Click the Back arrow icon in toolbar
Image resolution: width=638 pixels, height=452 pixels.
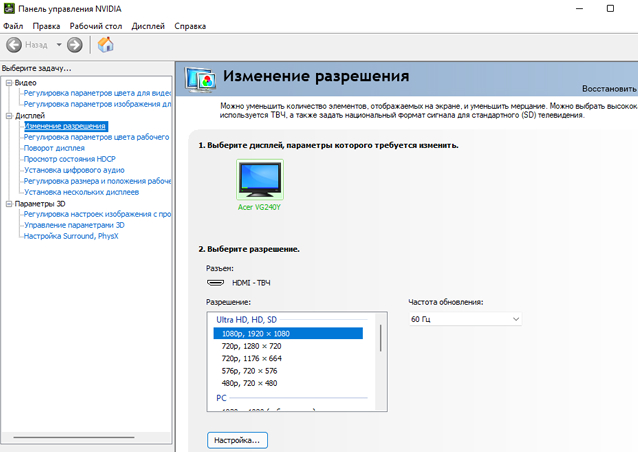(x=14, y=45)
